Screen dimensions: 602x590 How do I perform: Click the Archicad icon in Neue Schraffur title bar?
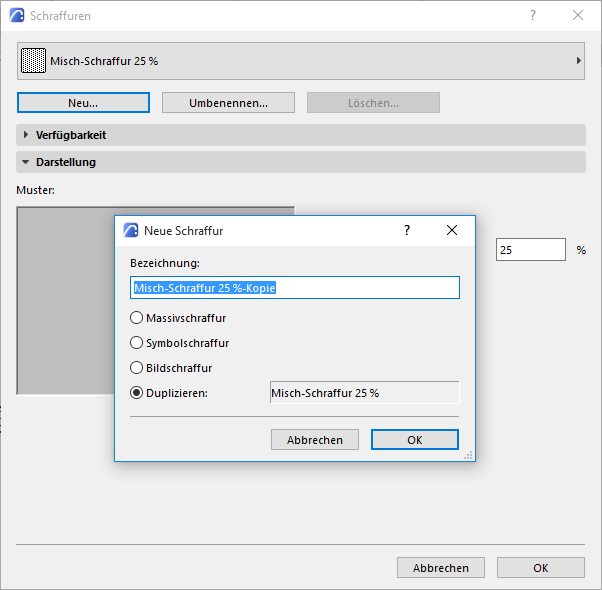(131, 231)
